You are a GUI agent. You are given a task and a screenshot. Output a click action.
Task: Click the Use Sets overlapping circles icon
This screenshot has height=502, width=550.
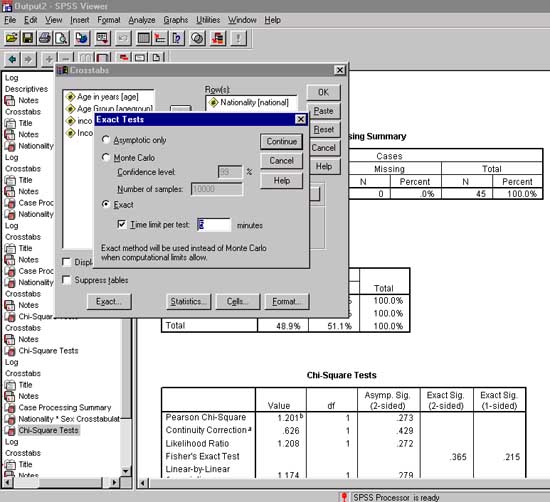(x=197, y=38)
